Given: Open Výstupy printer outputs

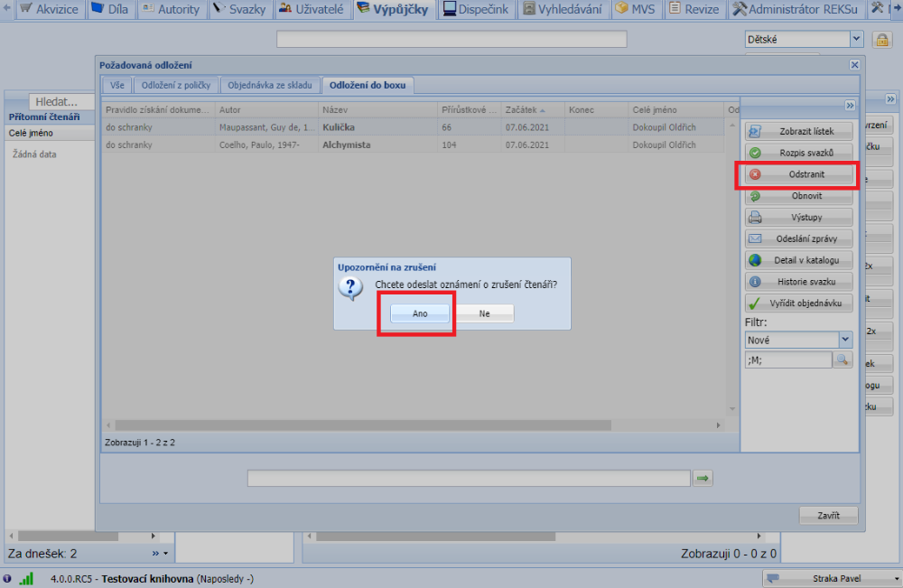Looking at the screenshot, I should point(798,218).
